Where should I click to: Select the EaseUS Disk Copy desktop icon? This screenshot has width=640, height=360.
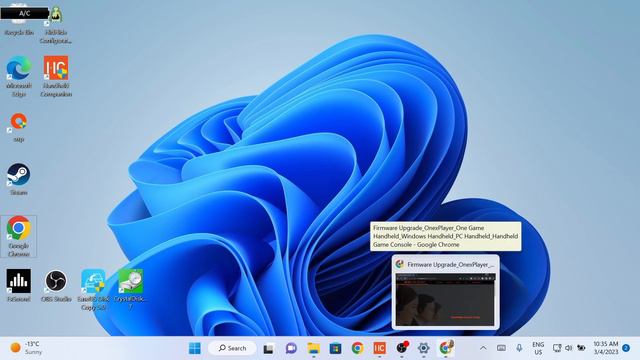click(x=93, y=289)
